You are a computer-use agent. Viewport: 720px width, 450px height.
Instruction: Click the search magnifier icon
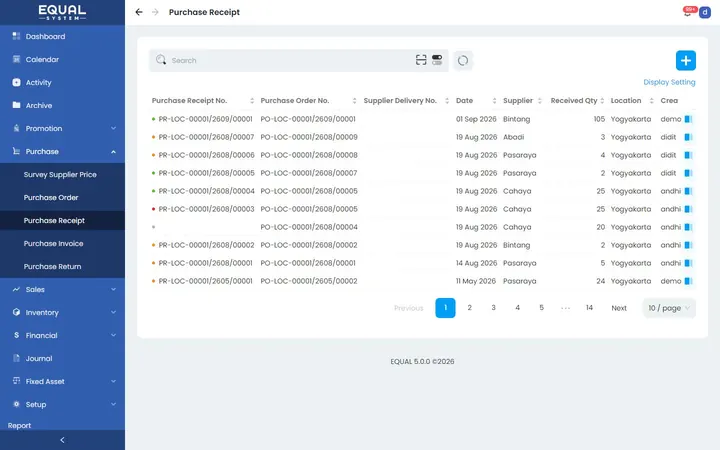pyautogui.click(x=161, y=60)
